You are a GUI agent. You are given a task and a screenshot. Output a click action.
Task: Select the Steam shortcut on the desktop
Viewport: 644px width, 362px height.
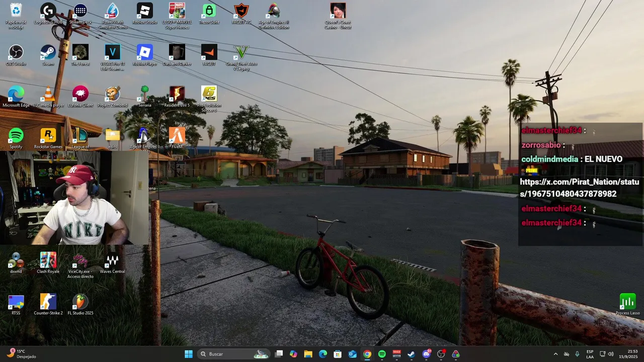pyautogui.click(x=48, y=55)
